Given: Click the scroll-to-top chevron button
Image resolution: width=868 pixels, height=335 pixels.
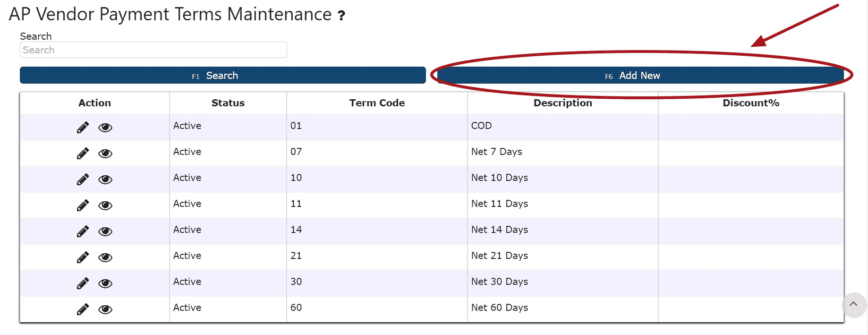Looking at the screenshot, I should coord(853,304).
